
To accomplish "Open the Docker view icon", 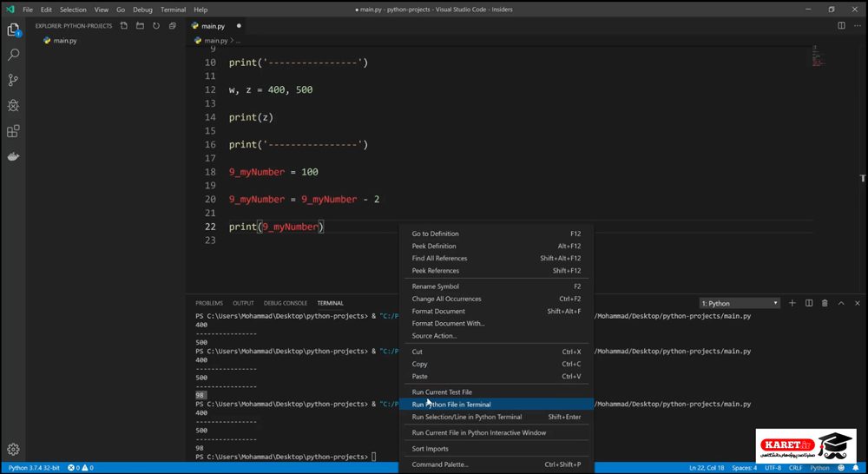I will pos(13,157).
